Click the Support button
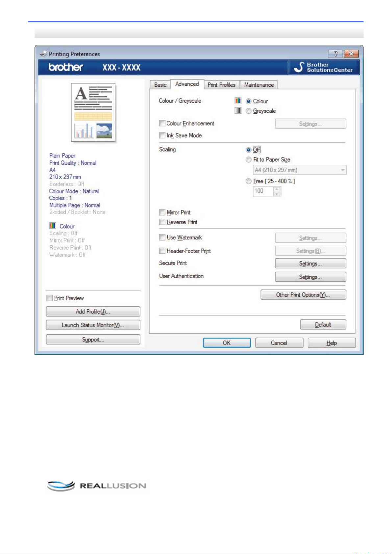The image size is (392, 554). [x=93, y=340]
